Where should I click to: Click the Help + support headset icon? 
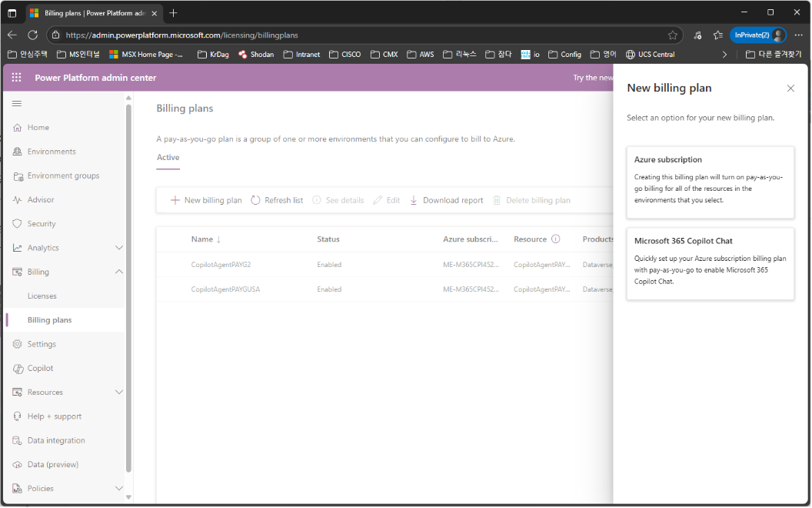(x=17, y=416)
